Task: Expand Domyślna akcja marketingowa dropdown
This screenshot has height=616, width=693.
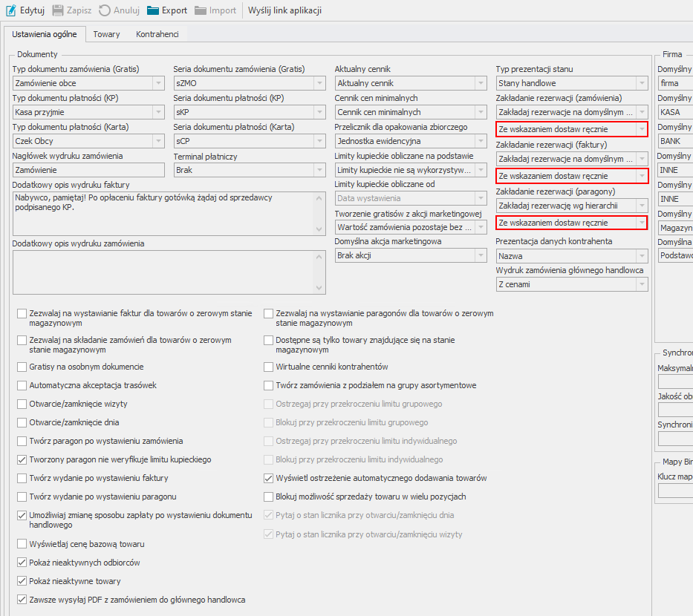Action: coord(480,255)
